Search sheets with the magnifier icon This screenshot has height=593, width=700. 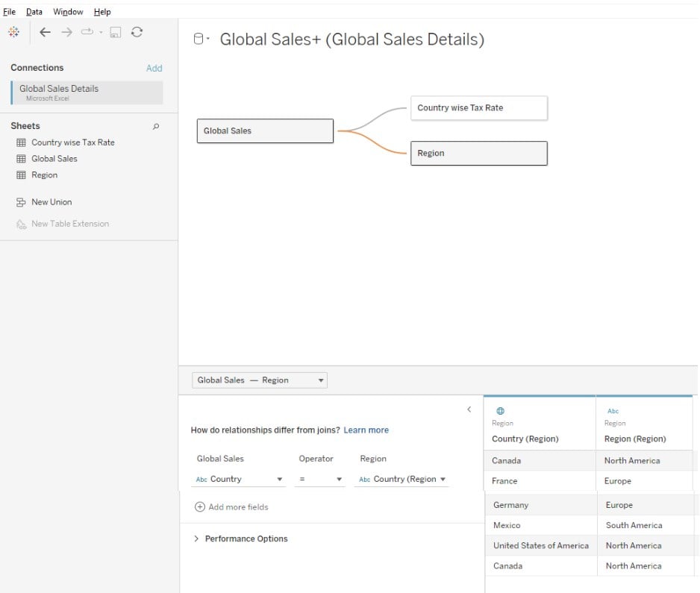tap(156, 126)
